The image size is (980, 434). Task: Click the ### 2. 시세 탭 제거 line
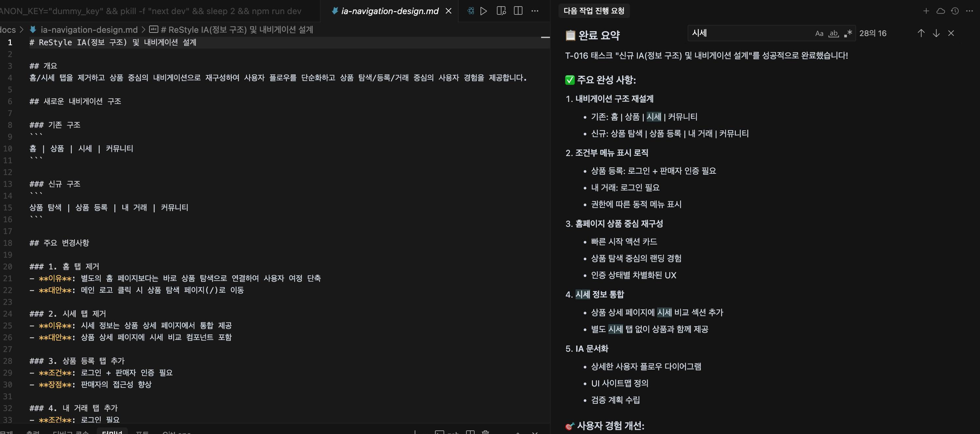[x=68, y=313]
